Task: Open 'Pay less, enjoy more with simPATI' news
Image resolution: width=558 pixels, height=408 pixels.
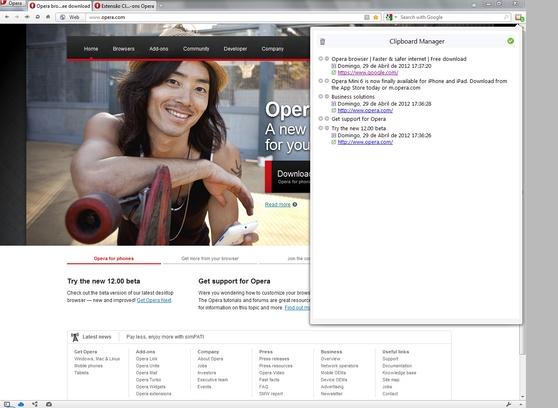Action: coord(165,337)
